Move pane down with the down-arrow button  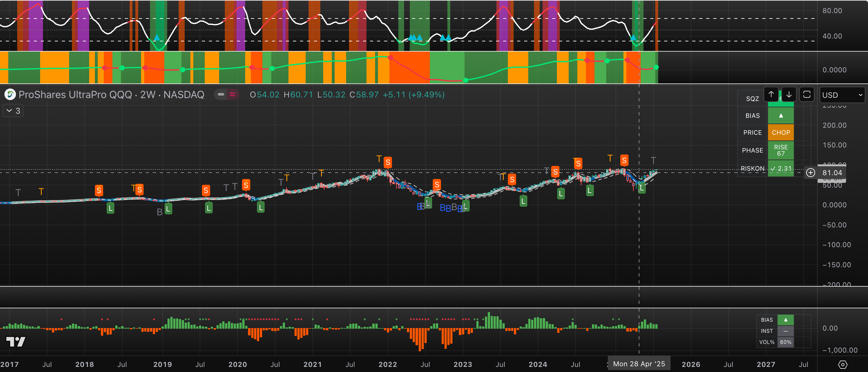point(789,94)
